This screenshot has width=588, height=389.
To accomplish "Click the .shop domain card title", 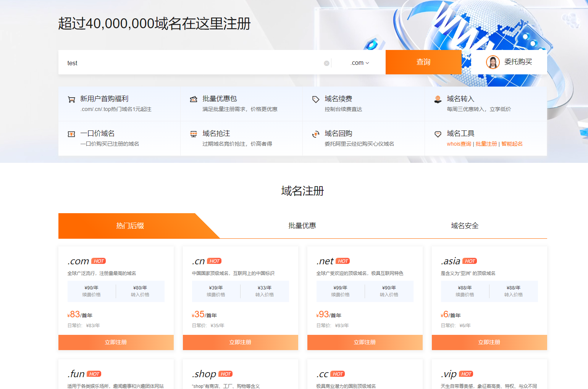I will [204, 375].
